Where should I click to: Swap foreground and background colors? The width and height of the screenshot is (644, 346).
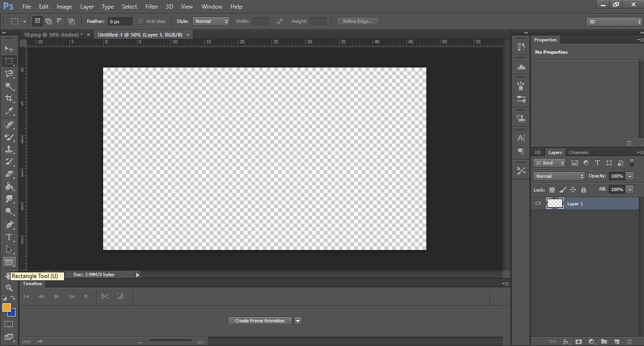click(13, 298)
